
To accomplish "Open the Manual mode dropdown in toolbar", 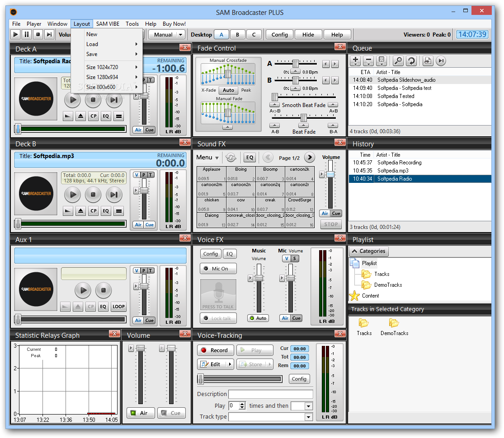I will click(180, 34).
